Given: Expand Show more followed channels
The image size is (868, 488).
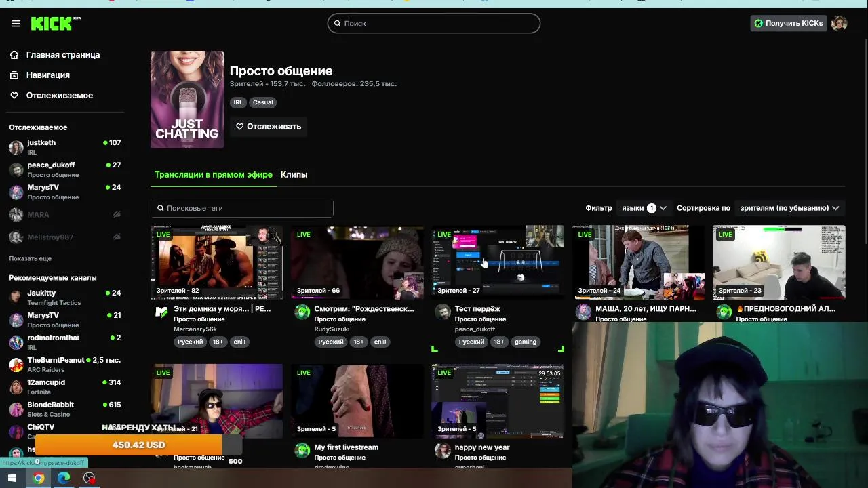Looking at the screenshot, I should click(30, 258).
